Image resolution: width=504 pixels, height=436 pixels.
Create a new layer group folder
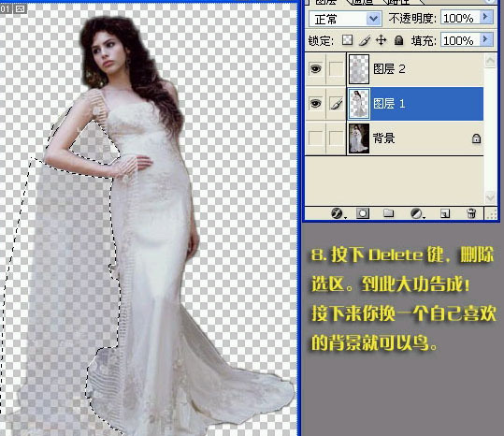[389, 213]
